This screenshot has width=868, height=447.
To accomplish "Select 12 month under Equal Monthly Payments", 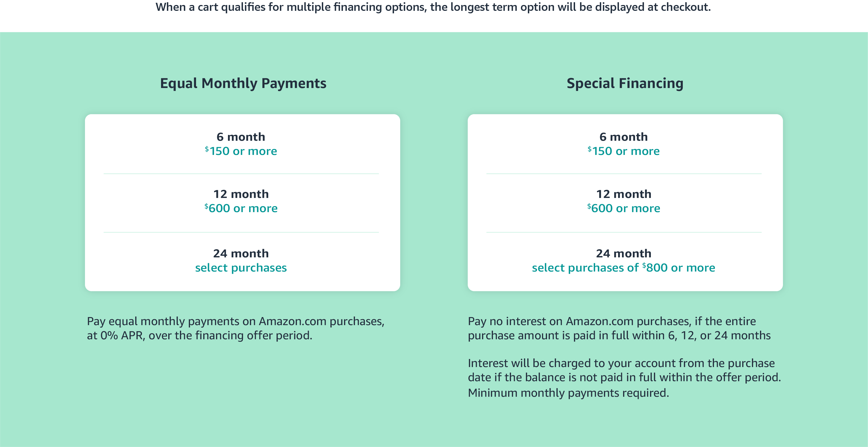I will tap(240, 194).
